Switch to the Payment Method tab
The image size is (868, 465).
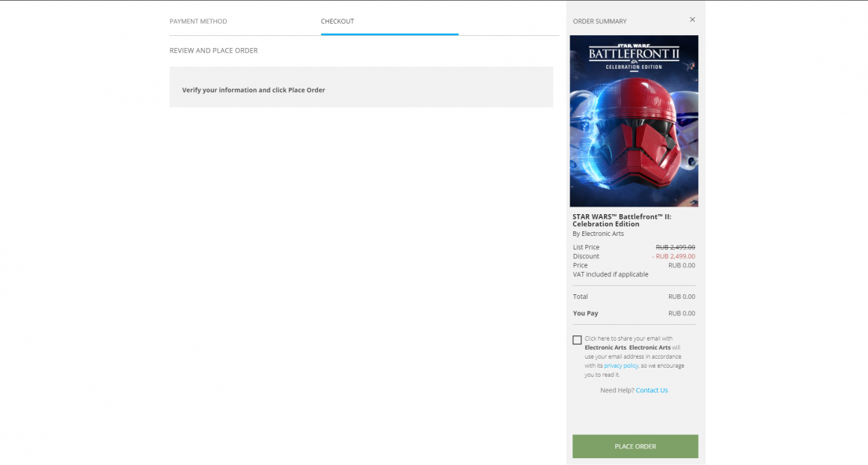pyautogui.click(x=198, y=22)
